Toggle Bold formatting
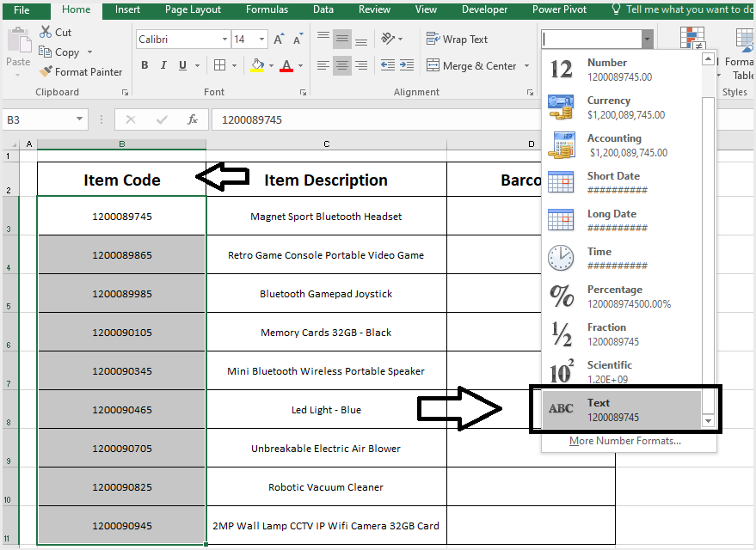The height and width of the screenshot is (550, 756). (x=144, y=64)
